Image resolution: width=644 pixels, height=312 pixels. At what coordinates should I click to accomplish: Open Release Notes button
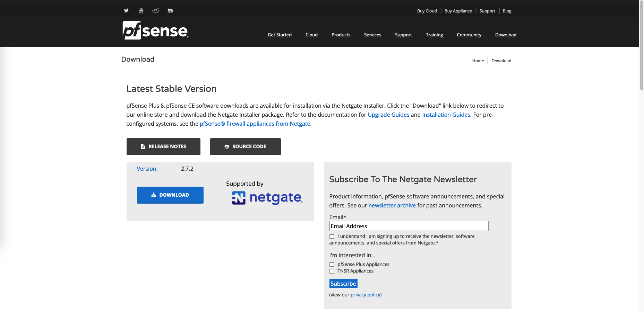coord(163,146)
